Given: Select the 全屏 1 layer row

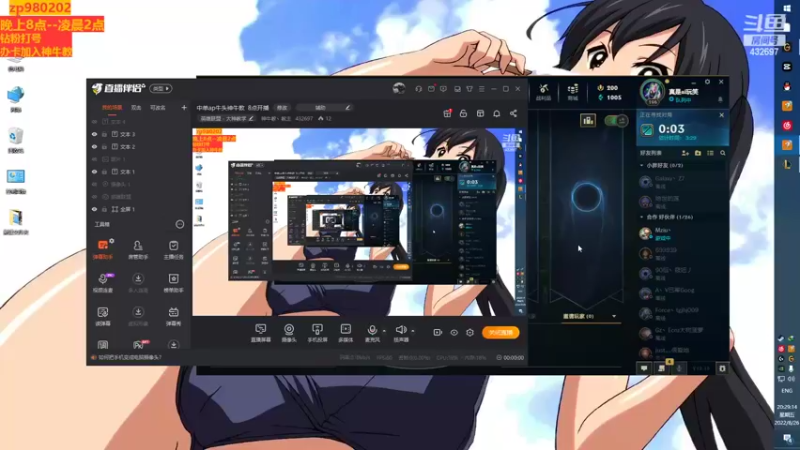Looking at the screenshot, I should 139,209.
